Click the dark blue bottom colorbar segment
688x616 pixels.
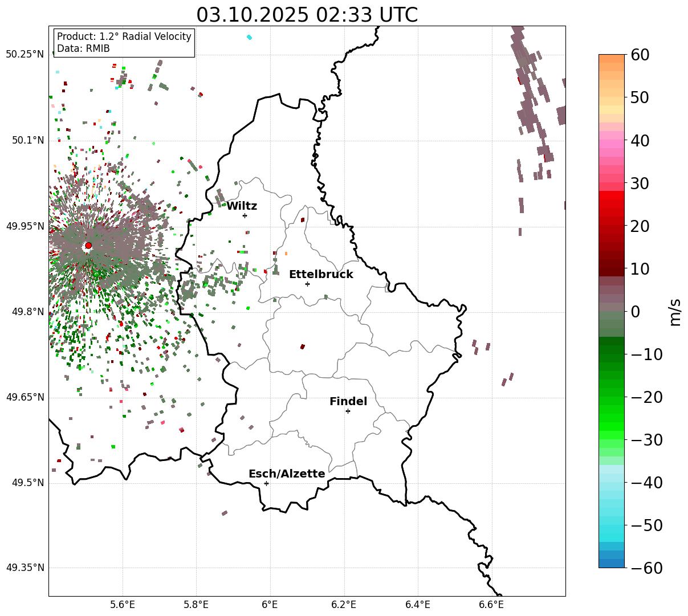pyautogui.click(x=612, y=563)
